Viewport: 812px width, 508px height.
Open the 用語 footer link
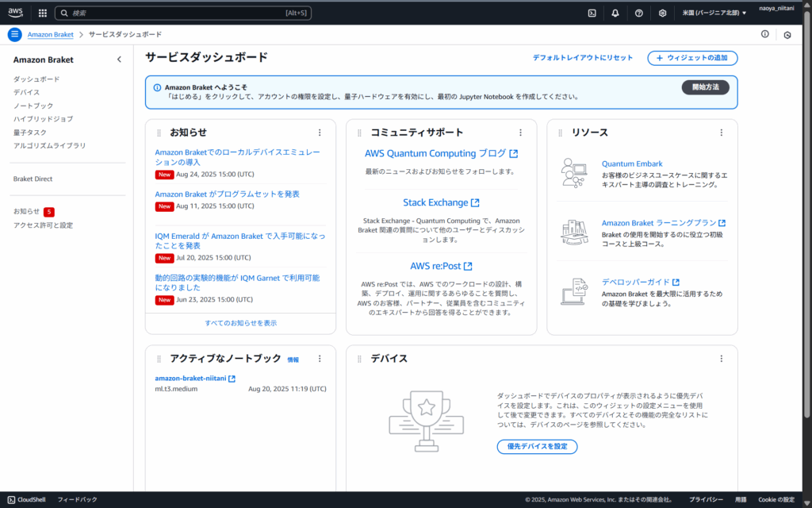pos(741,500)
